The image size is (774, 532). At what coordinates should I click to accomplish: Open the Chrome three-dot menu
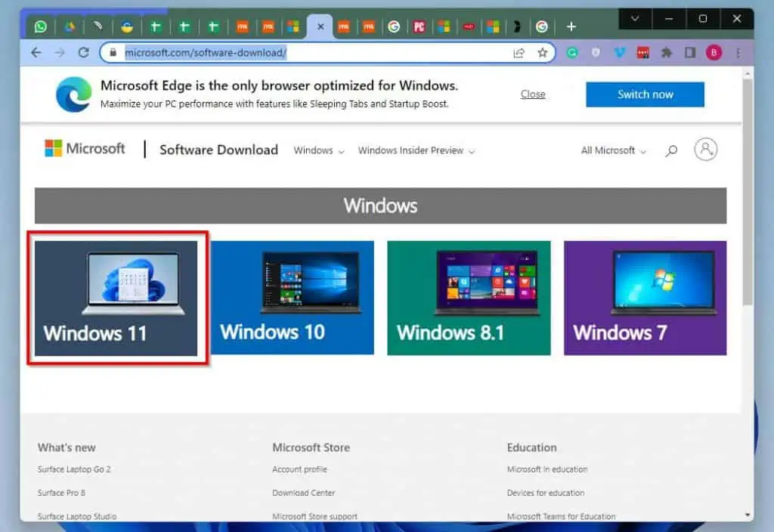coord(738,52)
